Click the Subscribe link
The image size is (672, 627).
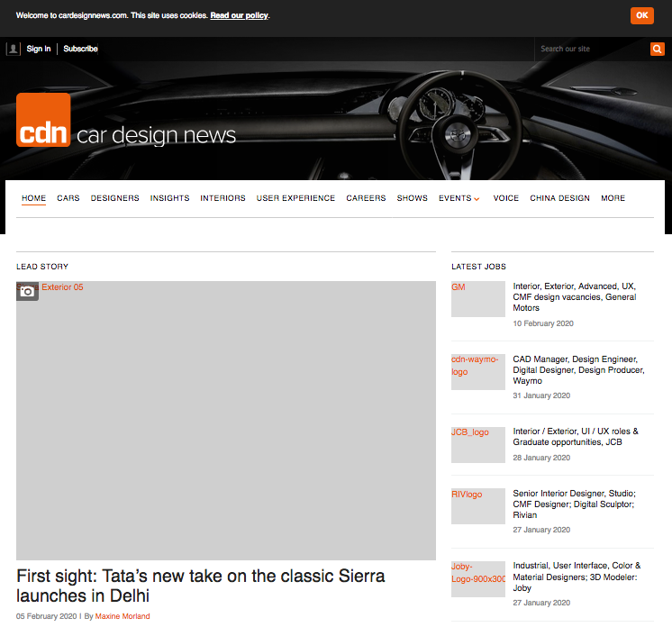click(80, 49)
